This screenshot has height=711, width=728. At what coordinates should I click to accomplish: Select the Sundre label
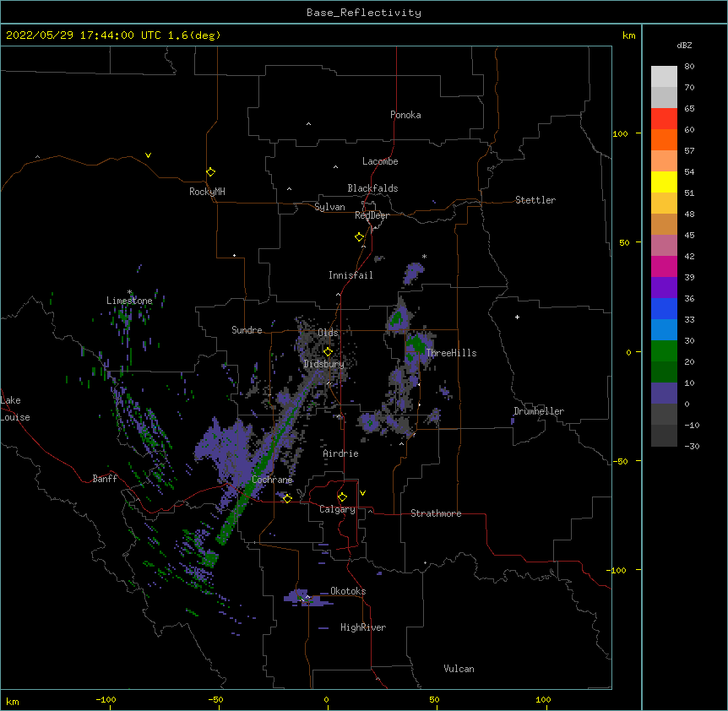[x=247, y=330]
